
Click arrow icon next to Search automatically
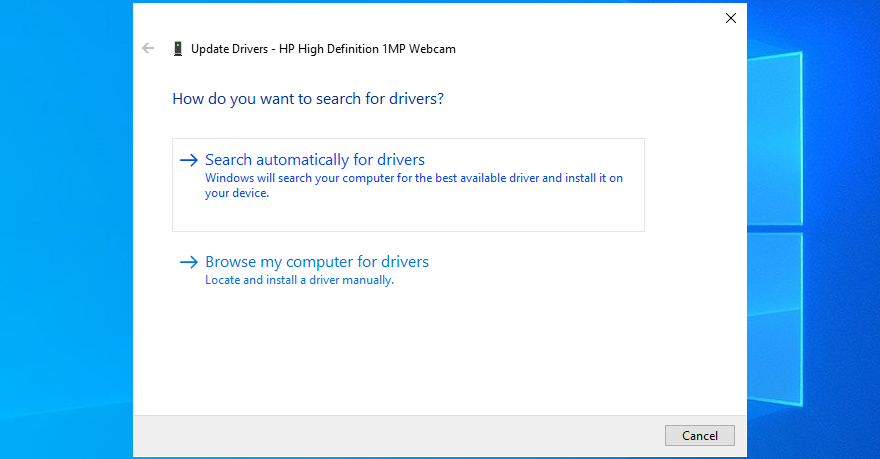point(188,160)
